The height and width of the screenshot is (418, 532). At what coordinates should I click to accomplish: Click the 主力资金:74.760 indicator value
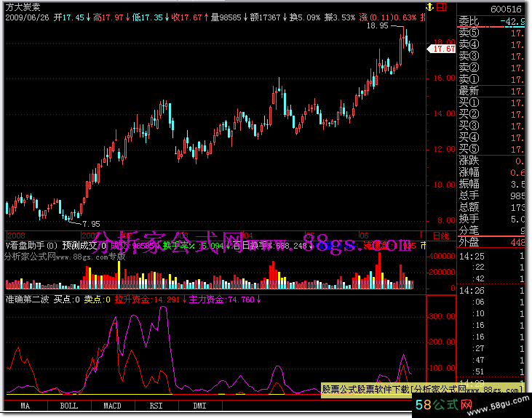click(x=225, y=300)
